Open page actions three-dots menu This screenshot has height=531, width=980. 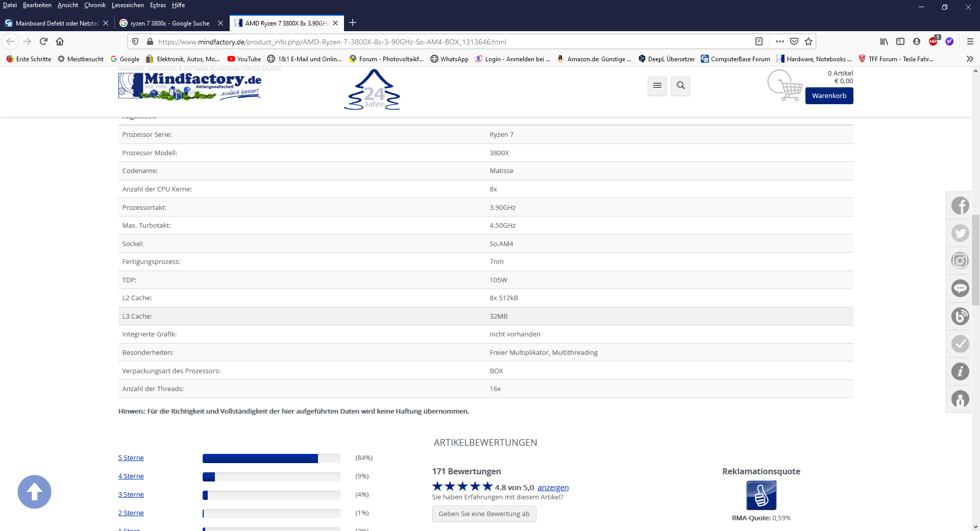click(780, 41)
